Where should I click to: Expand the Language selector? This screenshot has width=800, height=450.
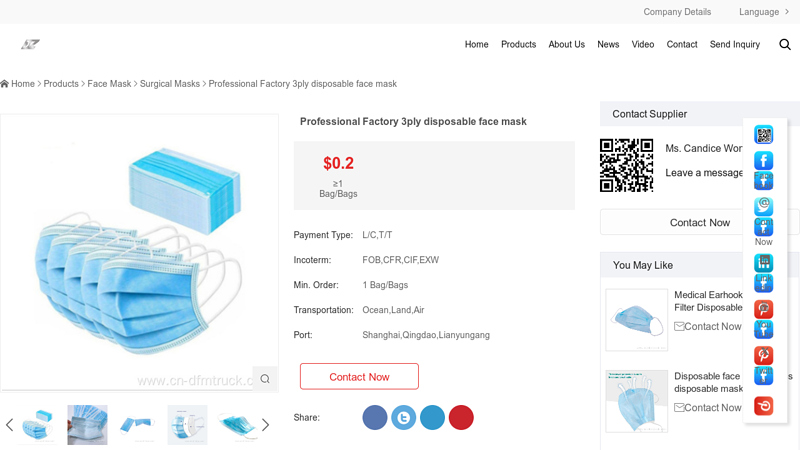click(764, 12)
